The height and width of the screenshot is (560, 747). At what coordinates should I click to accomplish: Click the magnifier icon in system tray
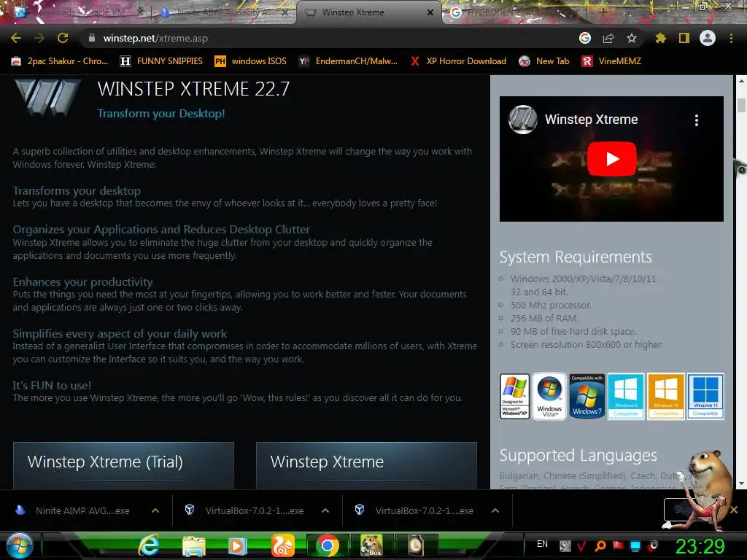601,545
